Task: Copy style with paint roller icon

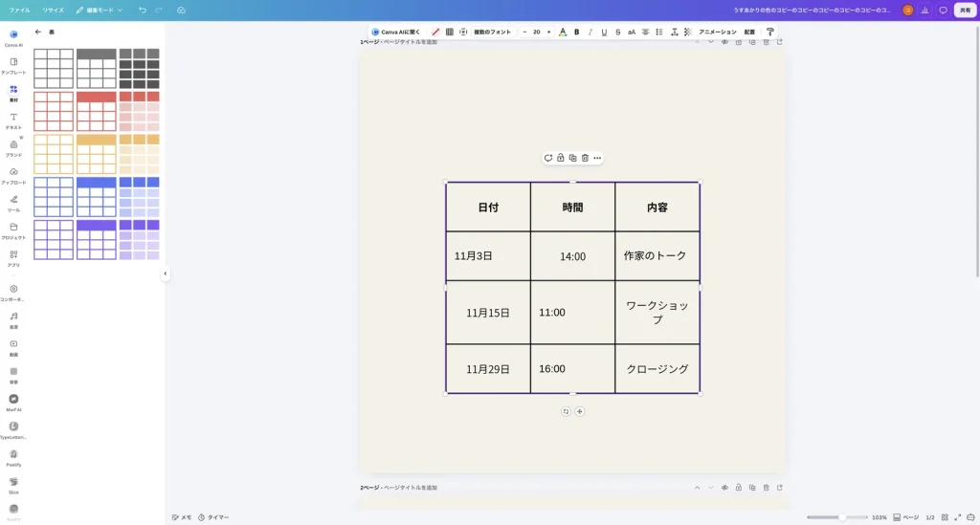Action: click(770, 32)
